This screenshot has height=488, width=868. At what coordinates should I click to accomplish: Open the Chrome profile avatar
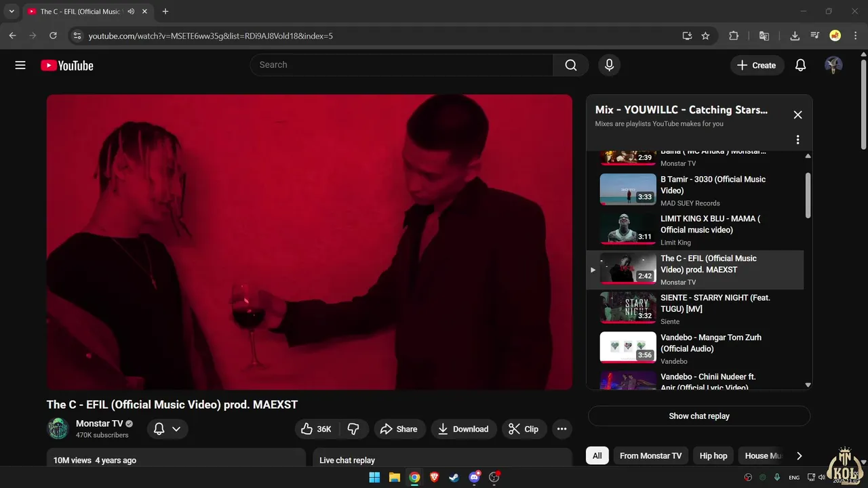coord(835,36)
